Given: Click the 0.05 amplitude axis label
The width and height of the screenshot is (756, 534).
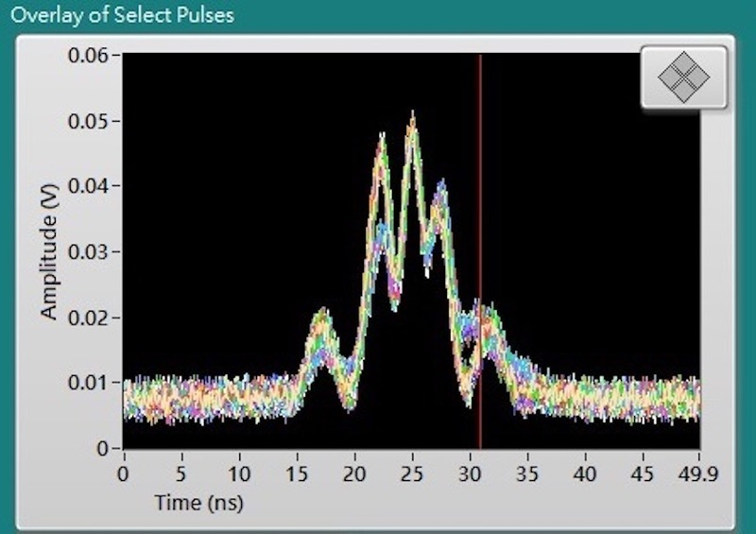Looking at the screenshot, I should point(88,121).
